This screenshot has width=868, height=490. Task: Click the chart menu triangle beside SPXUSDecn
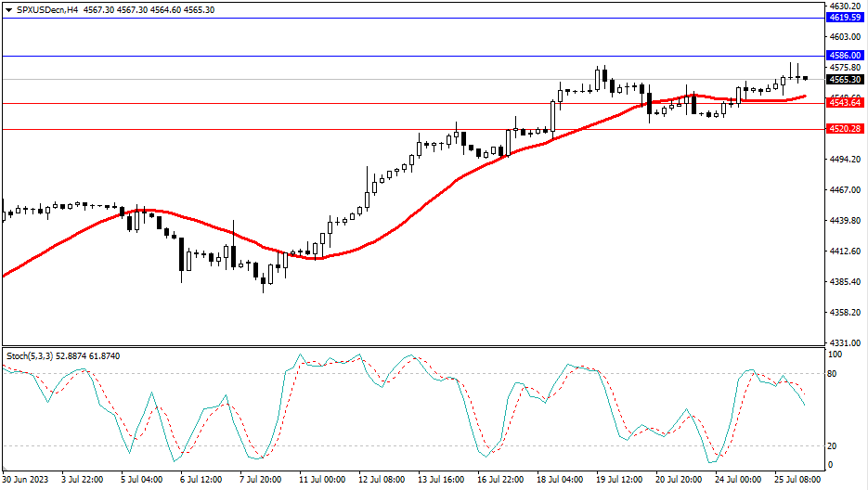click(8, 9)
